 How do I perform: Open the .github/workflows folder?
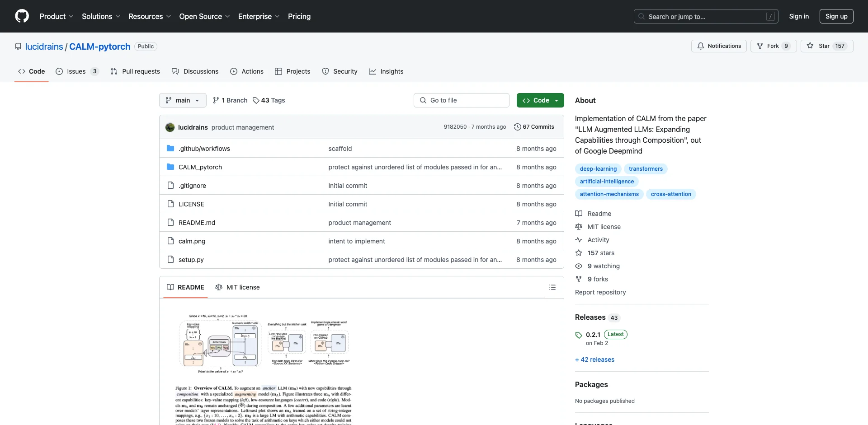[204, 149]
